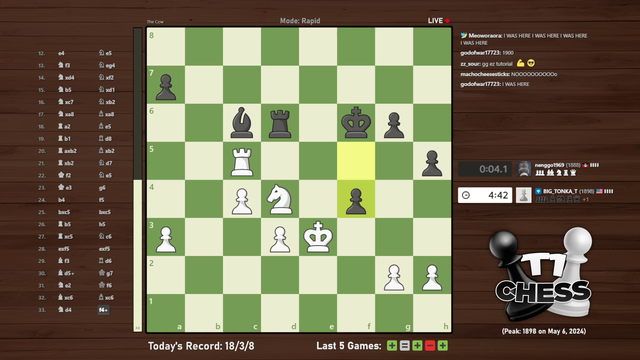Image resolution: width=640 pixels, height=360 pixels.
Task: Click the 'Mode: Rapid' label
Action: click(x=300, y=20)
